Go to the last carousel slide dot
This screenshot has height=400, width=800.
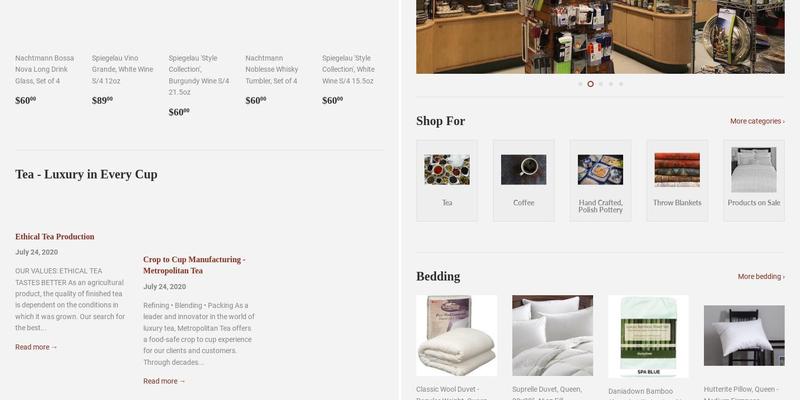pyautogui.click(x=621, y=84)
